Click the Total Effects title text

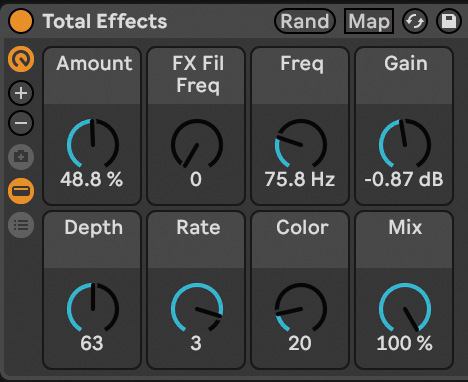coord(105,21)
